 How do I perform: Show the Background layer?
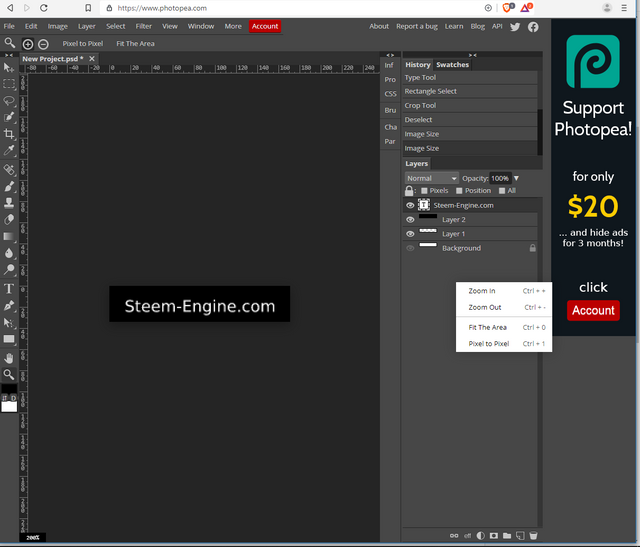click(x=410, y=248)
